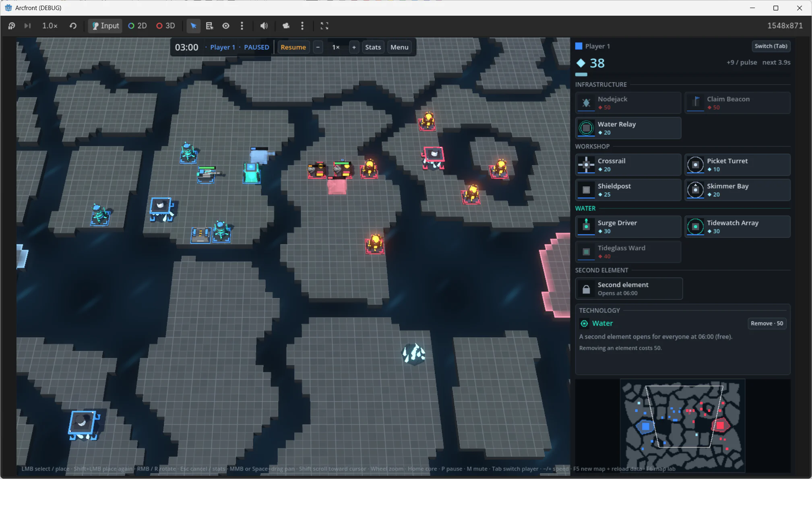The height and width of the screenshot is (510, 812).
Task: Select the Picket Turret build option
Action: (x=738, y=165)
